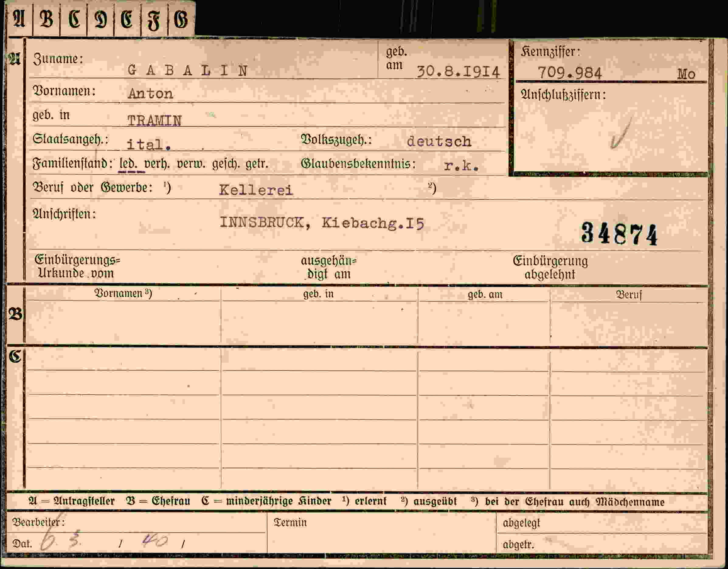Click the stamped number "34874"

[x=619, y=234]
